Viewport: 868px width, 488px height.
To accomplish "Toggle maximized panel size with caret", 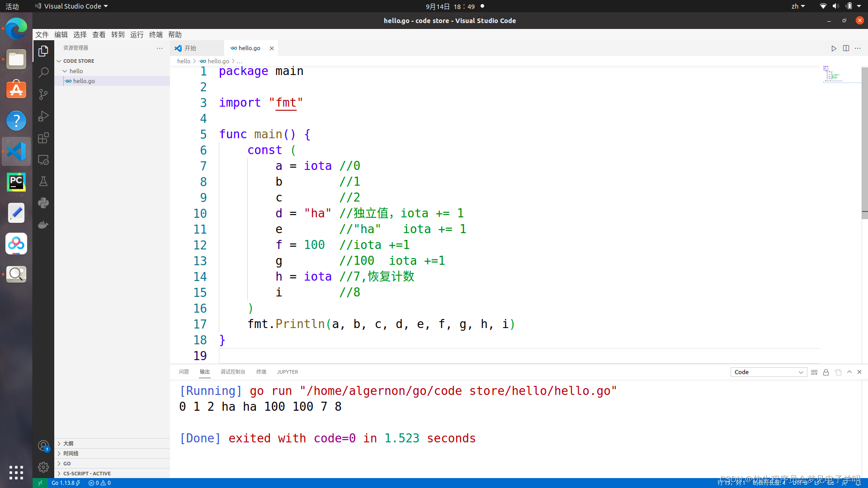I will click(849, 372).
